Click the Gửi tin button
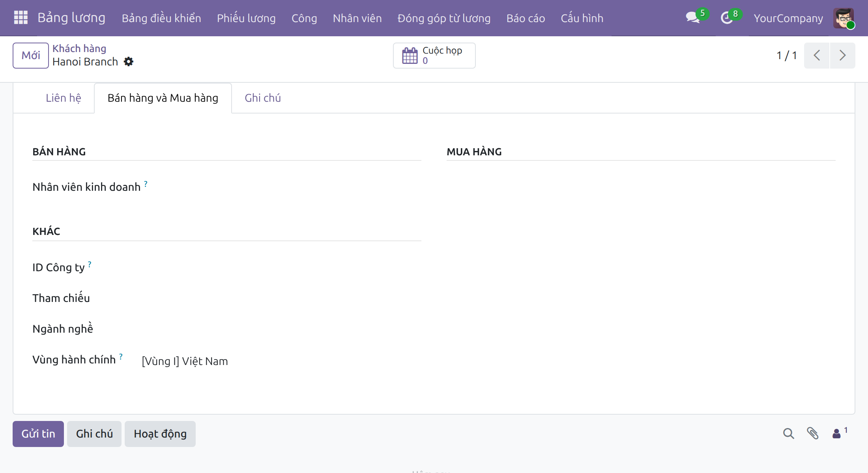868x473 pixels. pyautogui.click(x=38, y=434)
